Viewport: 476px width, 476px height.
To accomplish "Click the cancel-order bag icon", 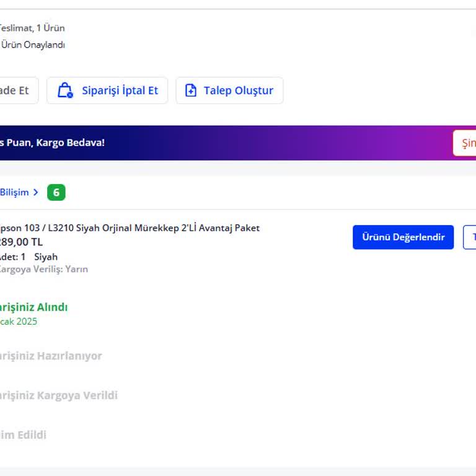I will point(65,90).
